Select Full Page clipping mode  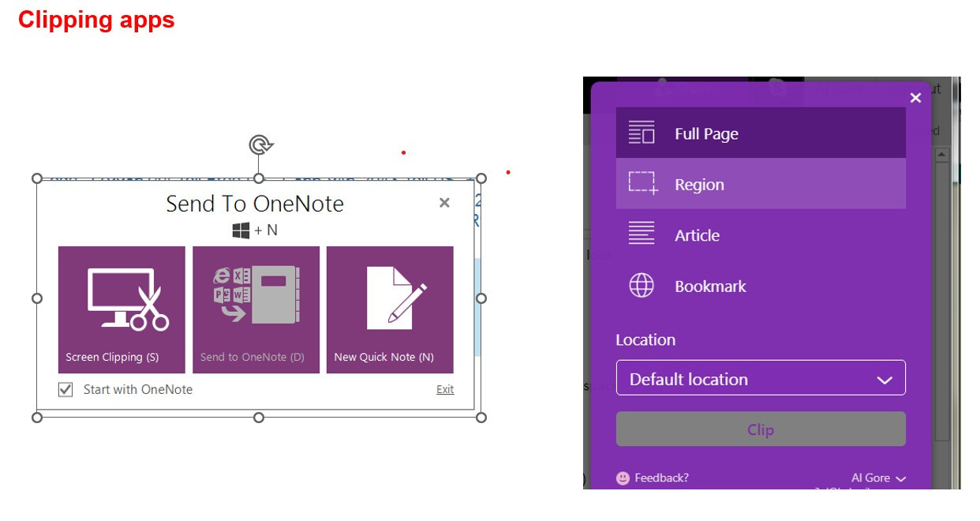click(x=760, y=133)
